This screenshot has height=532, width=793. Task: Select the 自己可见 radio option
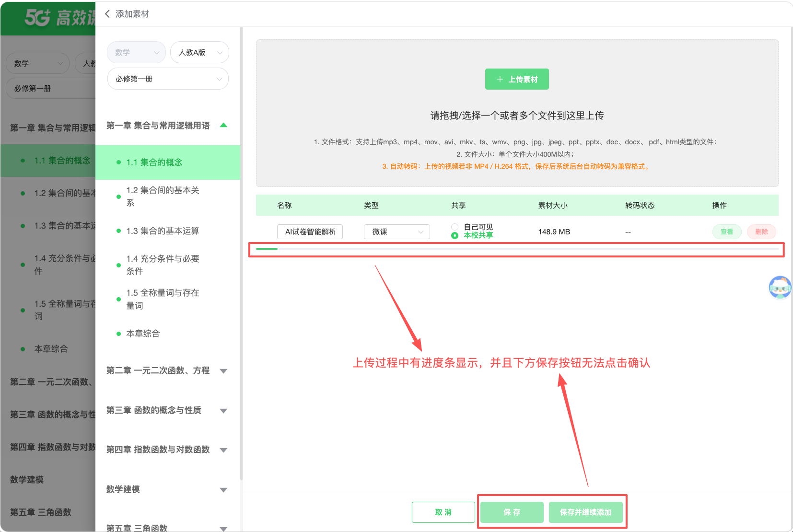(455, 227)
